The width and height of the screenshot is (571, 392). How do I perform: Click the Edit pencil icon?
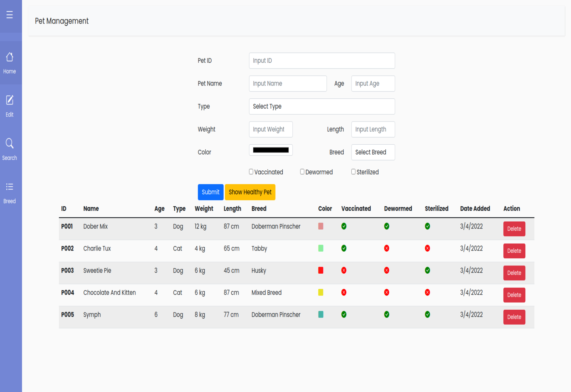(x=10, y=100)
